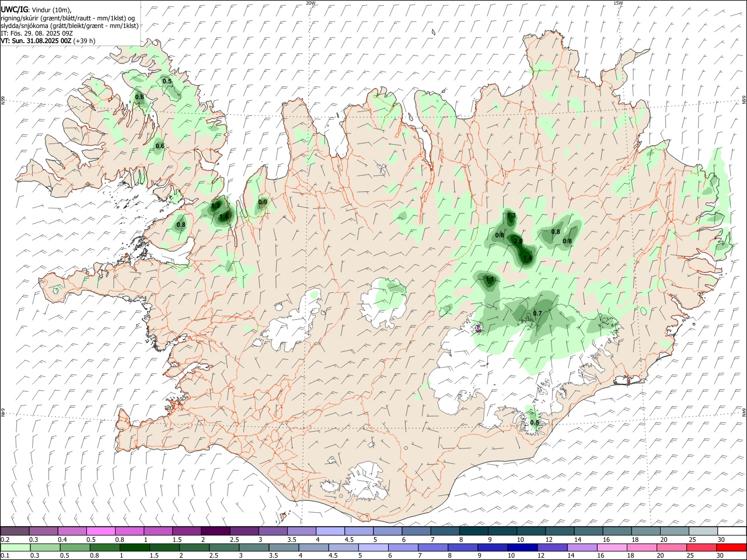Pick the palest green 0.1 rain legend swatch

(x=15, y=547)
